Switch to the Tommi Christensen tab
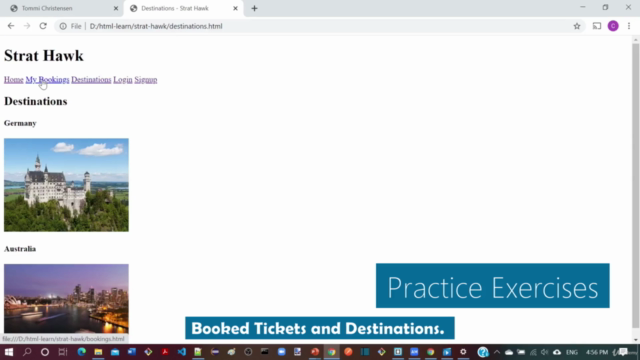The image size is (640, 360). coord(47,8)
